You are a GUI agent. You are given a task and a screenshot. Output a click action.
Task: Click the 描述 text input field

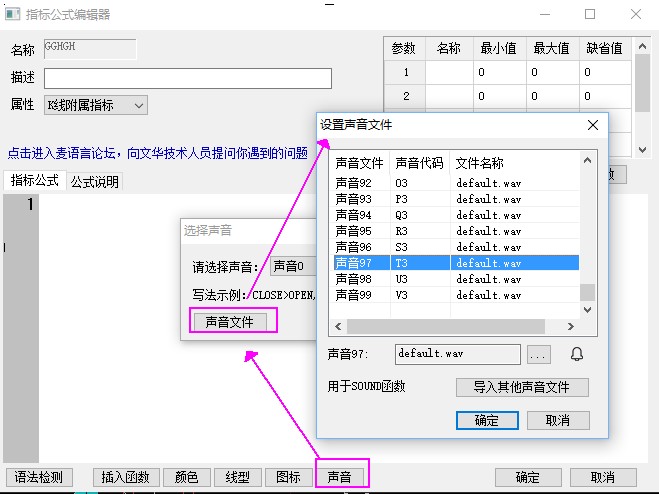click(187, 79)
